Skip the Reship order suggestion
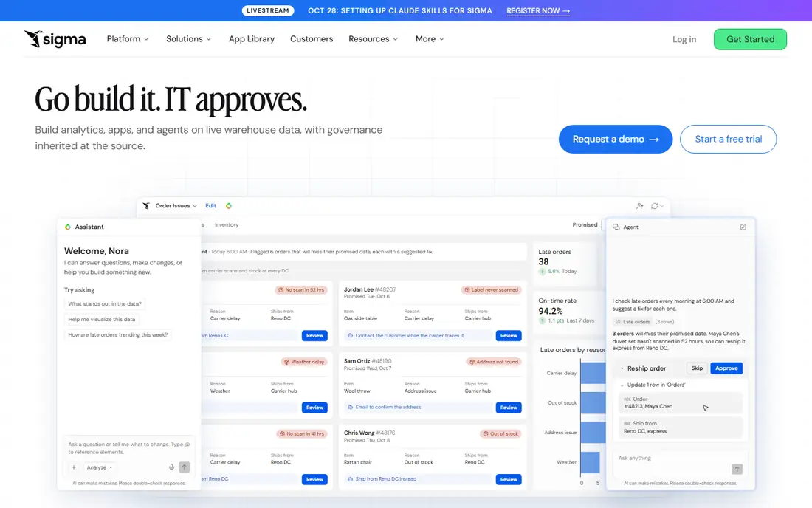812x508 pixels. [697, 368]
